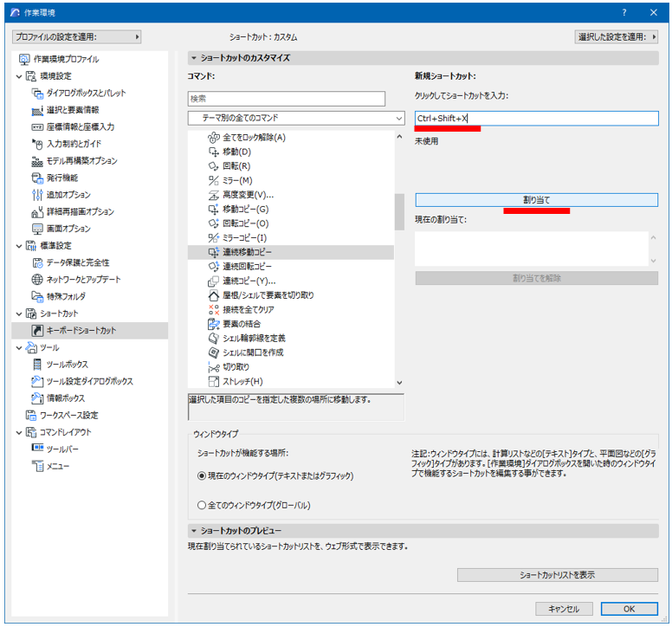This screenshot has width=672, height=627.
Task: Collapse the ショートカットのカスタマイズ section
Action: [194, 58]
